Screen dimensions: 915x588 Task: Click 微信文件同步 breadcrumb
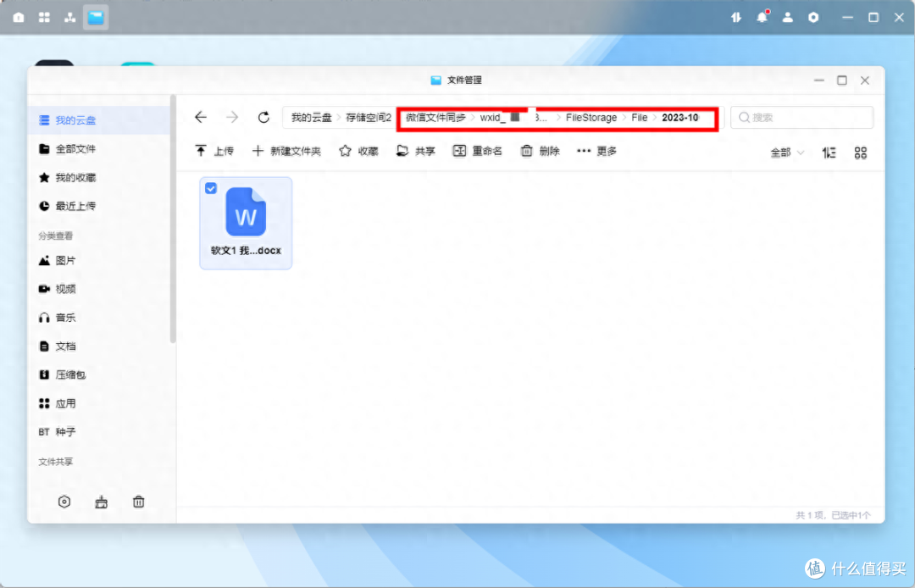(x=435, y=117)
